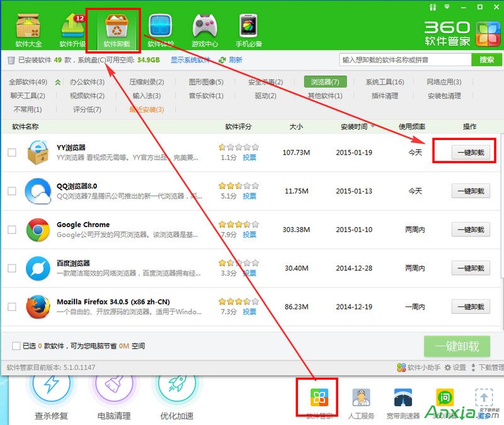Toggle the select-all 已选 checkbox

[x=16, y=346]
